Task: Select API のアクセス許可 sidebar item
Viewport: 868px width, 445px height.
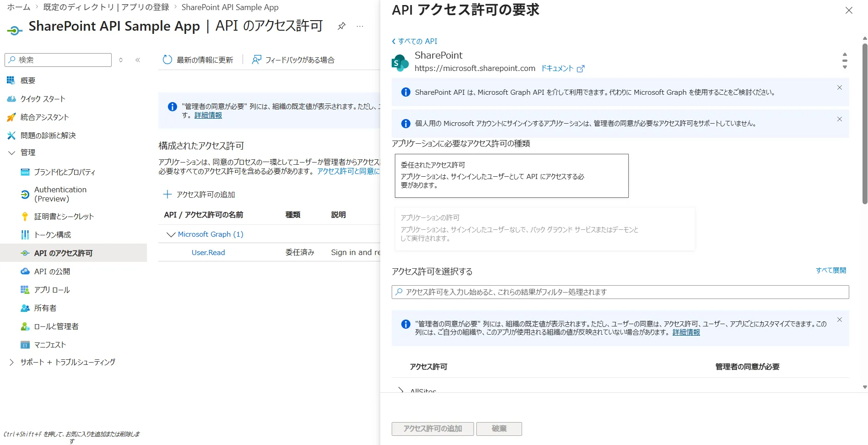Action: pyautogui.click(x=73, y=253)
